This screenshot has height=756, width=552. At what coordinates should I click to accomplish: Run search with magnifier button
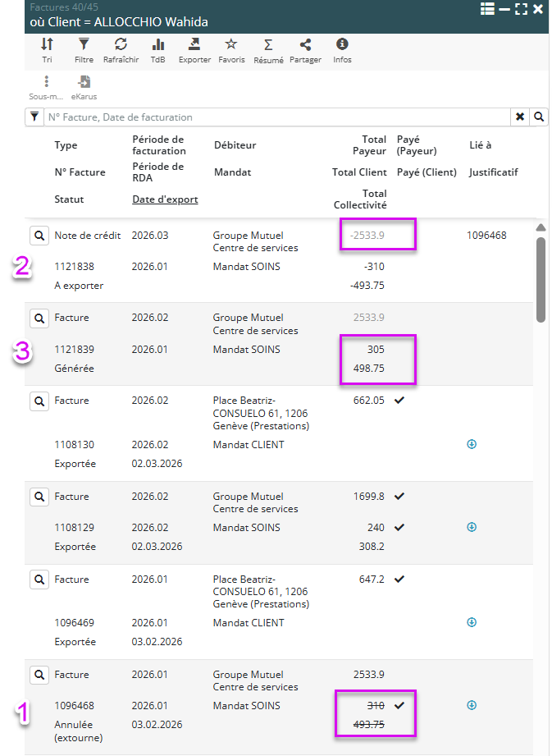[x=539, y=117]
